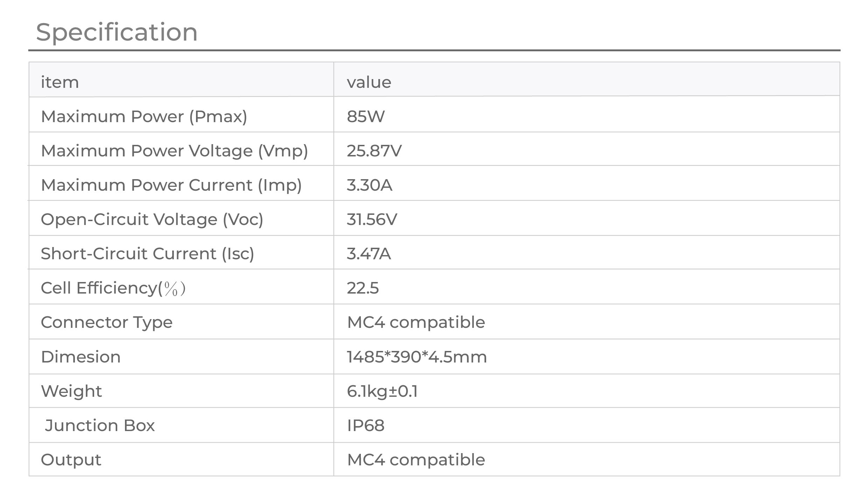Image resolution: width=868 pixels, height=500 pixels.
Task: Click the Maximum Power (Pmax) row label
Action: (144, 117)
